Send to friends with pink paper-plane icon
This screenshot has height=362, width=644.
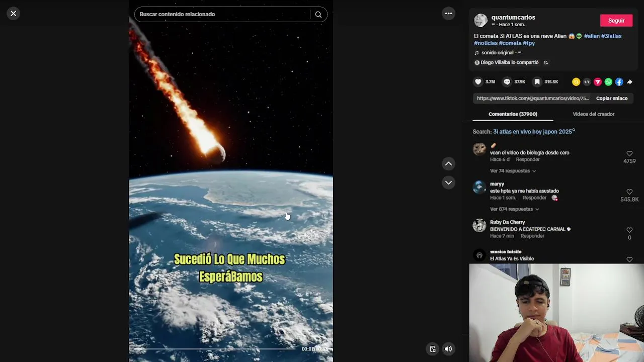[598, 82]
